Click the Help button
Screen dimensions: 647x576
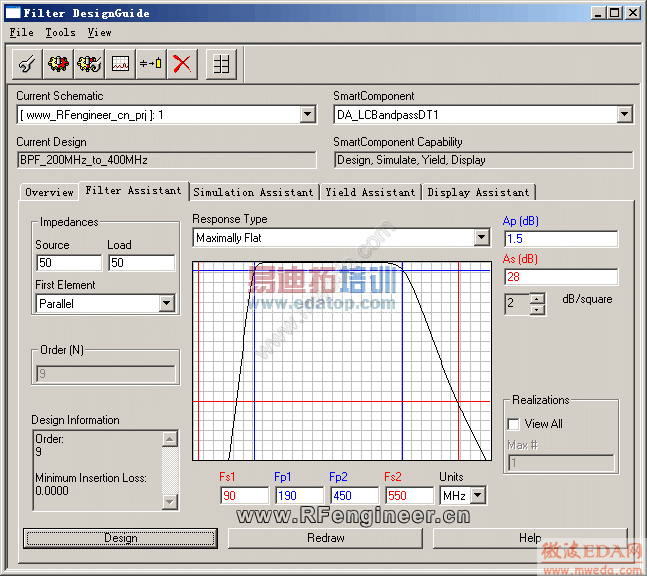[x=530, y=538]
